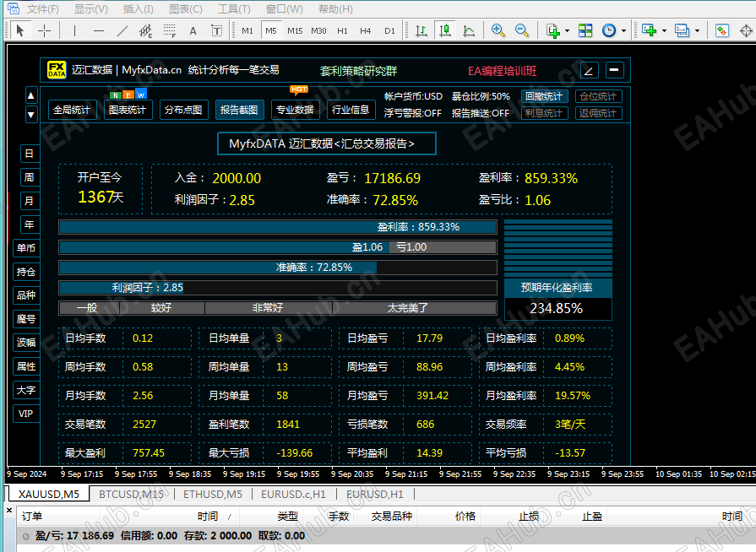
Task: Click the panel pencil edit icon
Action: click(589, 70)
